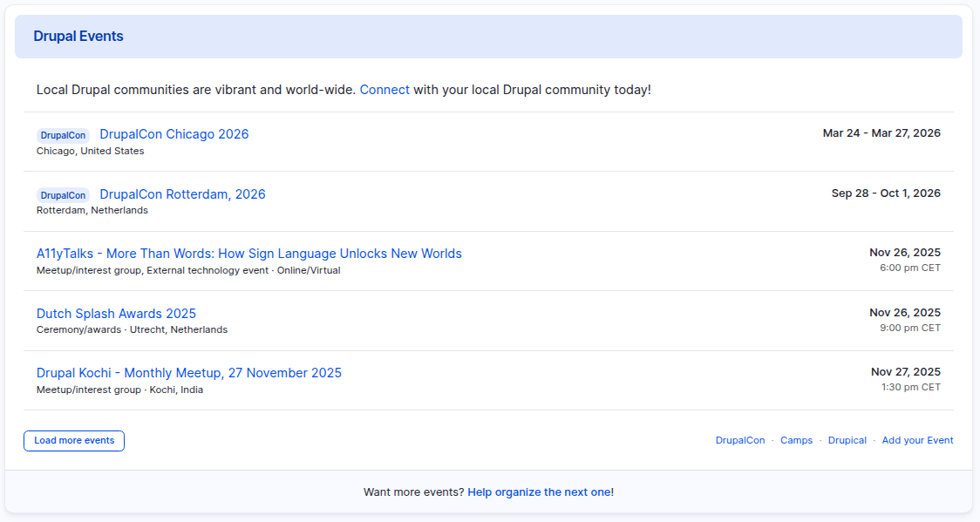
Task: Click the 1:30 pm CET time
Action: (910, 387)
